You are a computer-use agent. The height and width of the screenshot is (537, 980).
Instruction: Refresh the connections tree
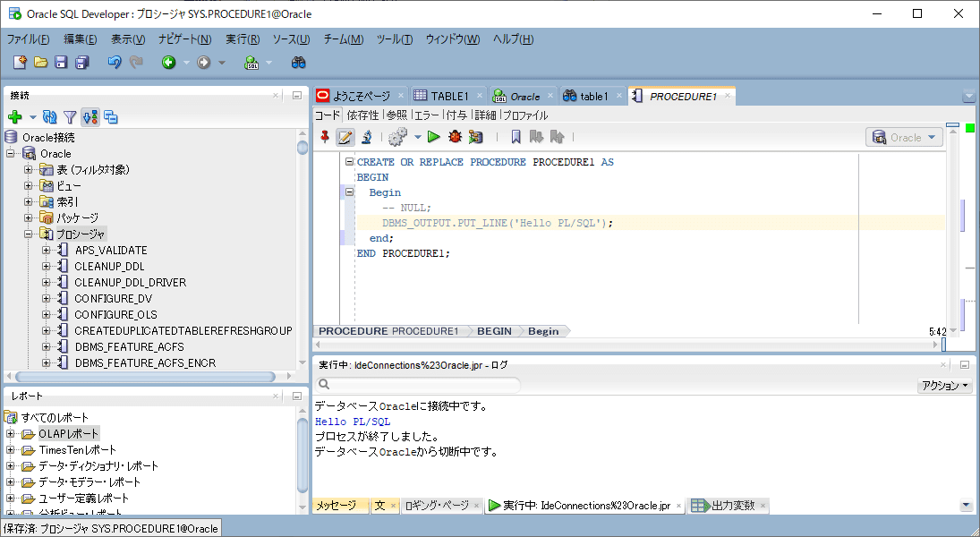point(49,117)
